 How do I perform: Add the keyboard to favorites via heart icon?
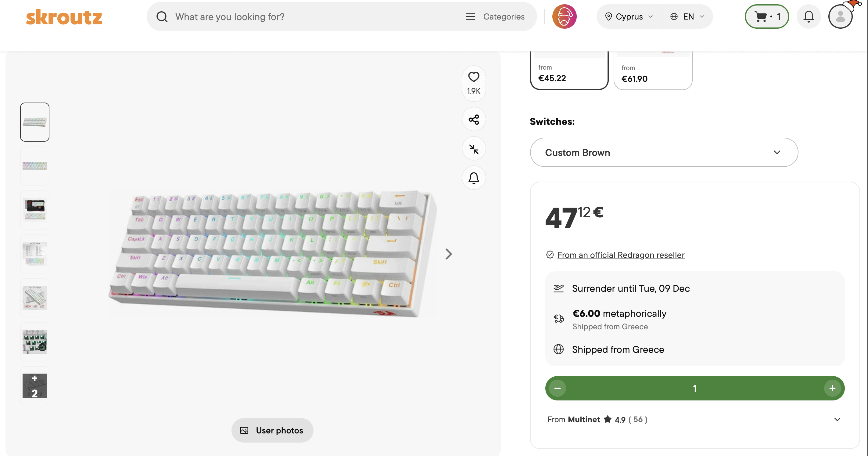473,77
